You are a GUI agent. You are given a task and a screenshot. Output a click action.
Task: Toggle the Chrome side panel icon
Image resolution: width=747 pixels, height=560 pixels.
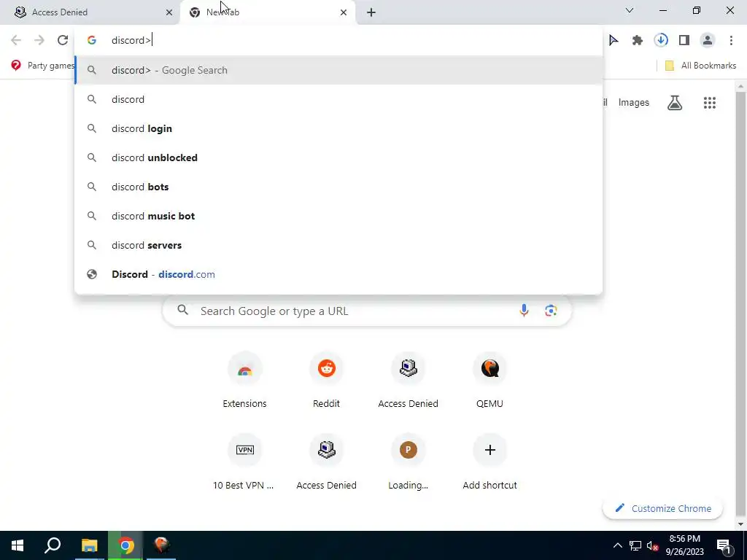[x=684, y=41]
